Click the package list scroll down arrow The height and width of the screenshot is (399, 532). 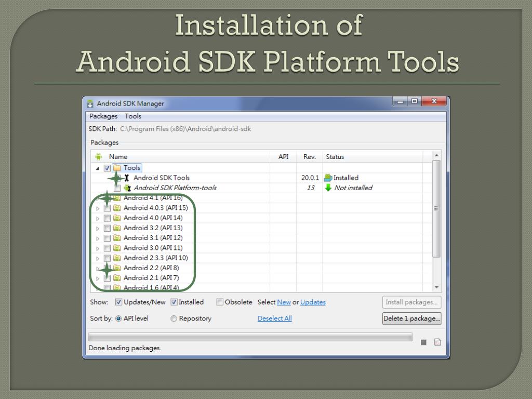436,287
